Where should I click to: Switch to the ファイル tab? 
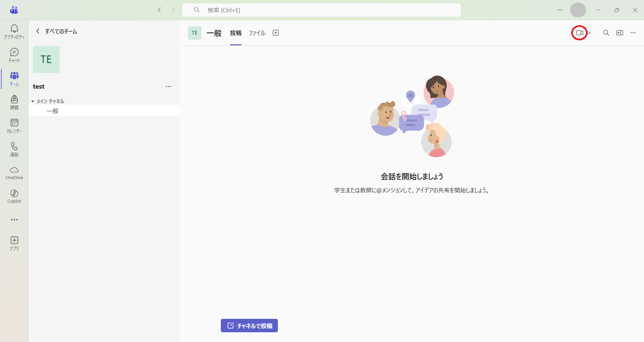257,33
